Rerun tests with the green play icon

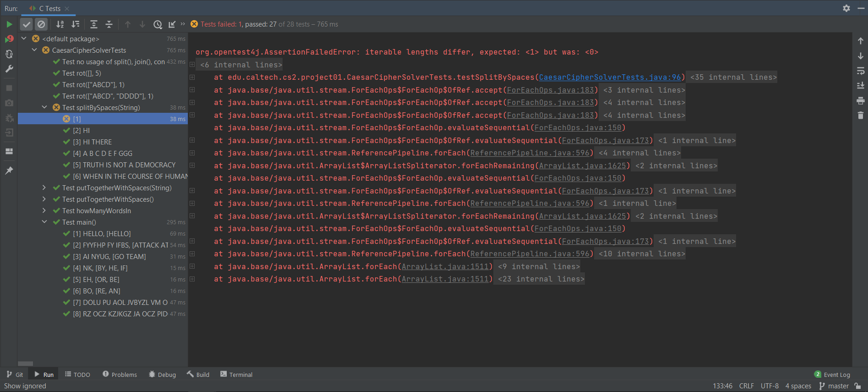[x=9, y=24]
